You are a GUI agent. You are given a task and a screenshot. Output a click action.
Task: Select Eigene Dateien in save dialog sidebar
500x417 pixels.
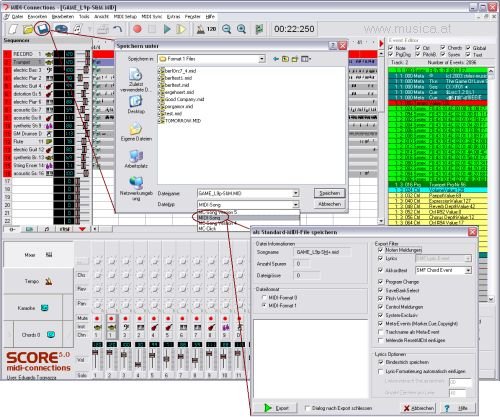(136, 132)
